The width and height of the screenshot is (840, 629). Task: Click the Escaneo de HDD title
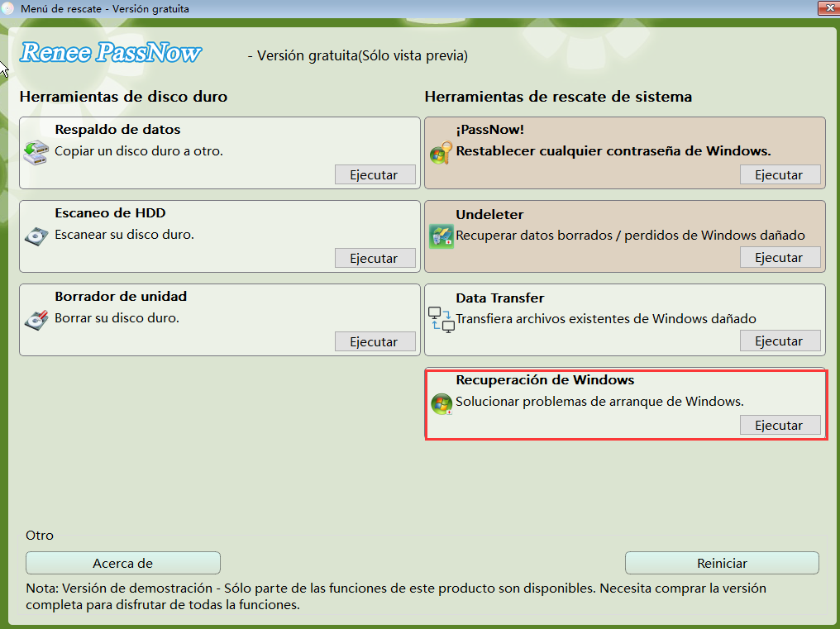point(110,213)
